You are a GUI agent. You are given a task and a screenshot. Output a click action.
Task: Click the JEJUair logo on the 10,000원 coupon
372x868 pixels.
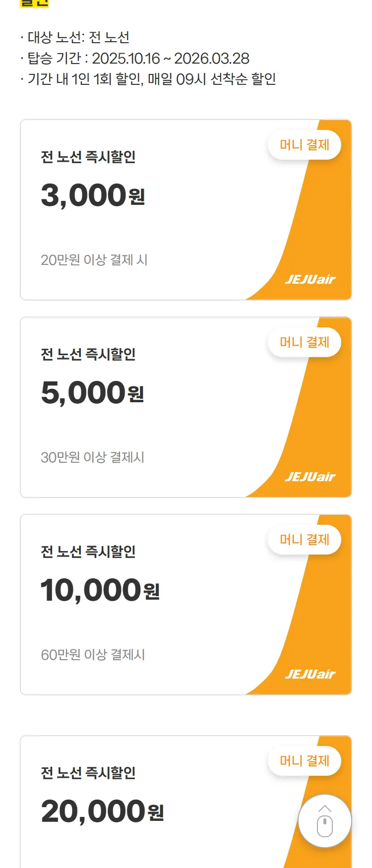[310, 674]
